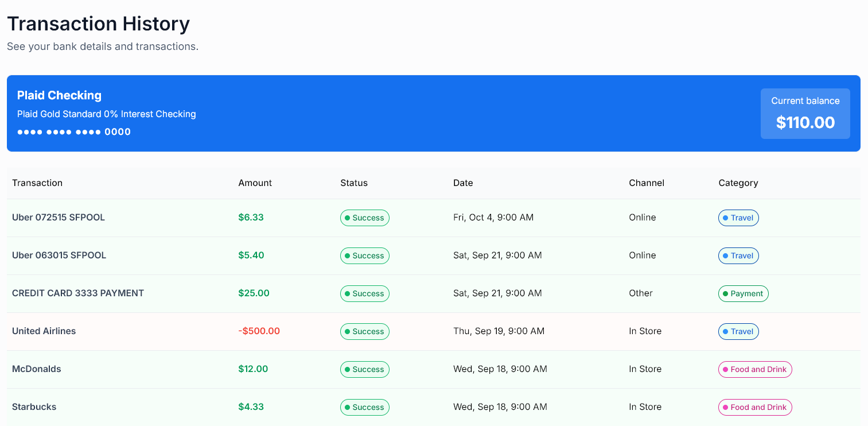
Task: Click the $12.00 amount
Action: (253, 369)
